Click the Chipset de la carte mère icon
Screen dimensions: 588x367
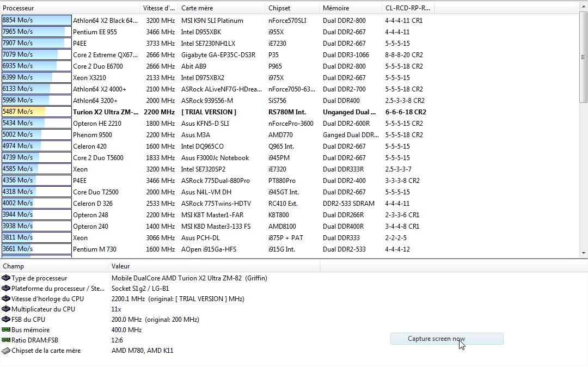pos(6,351)
